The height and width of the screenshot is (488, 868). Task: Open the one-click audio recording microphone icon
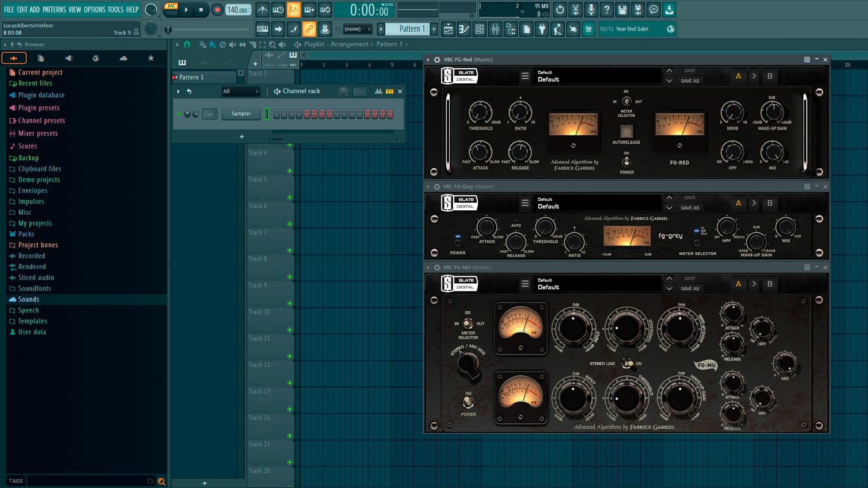click(x=591, y=10)
